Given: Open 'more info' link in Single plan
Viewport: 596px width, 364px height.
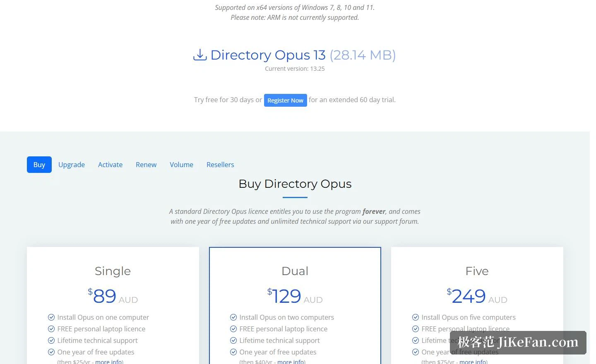Looking at the screenshot, I should click(x=108, y=362).
